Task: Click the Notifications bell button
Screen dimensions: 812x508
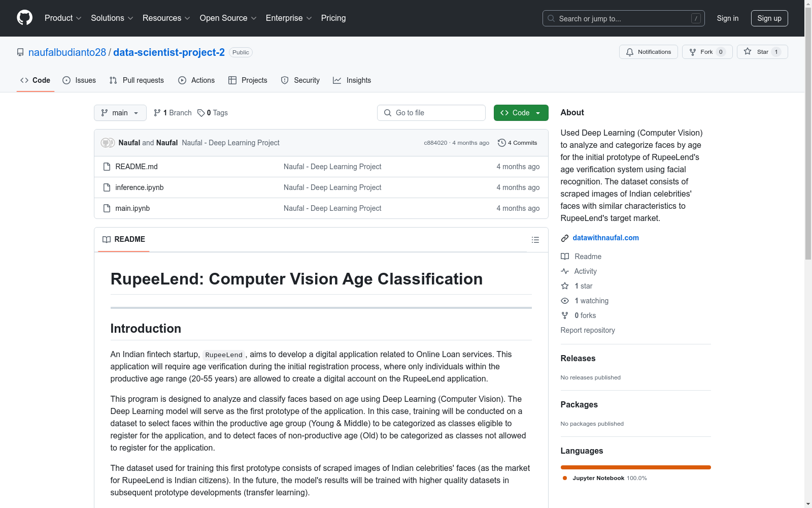Action: (x=648, y=52)
